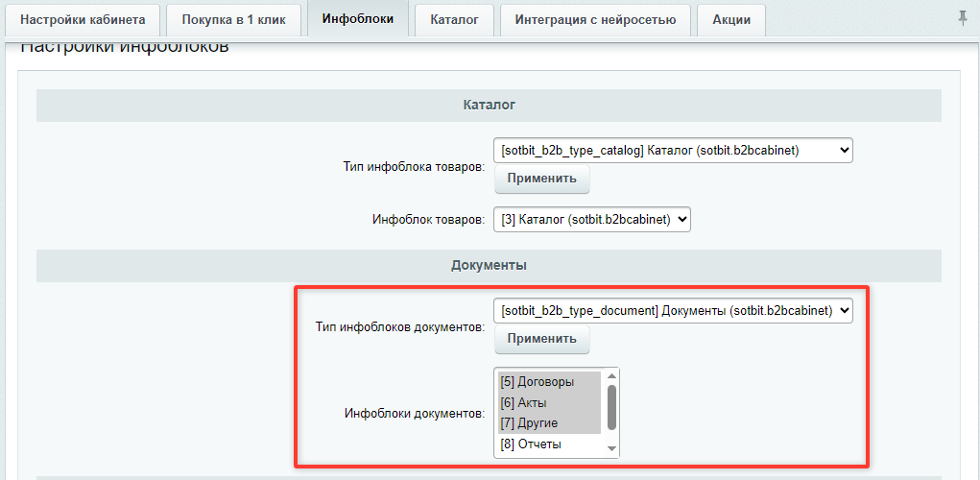
Task: Select the Инфоблоки tab
Action: (x=358, y=18)
